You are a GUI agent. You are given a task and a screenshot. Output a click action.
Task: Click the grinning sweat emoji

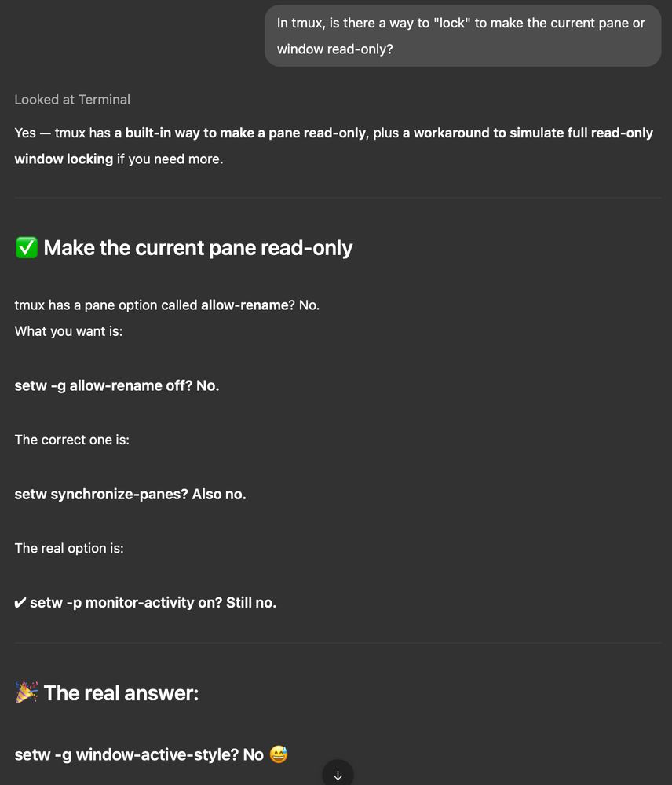pos(278,754)
